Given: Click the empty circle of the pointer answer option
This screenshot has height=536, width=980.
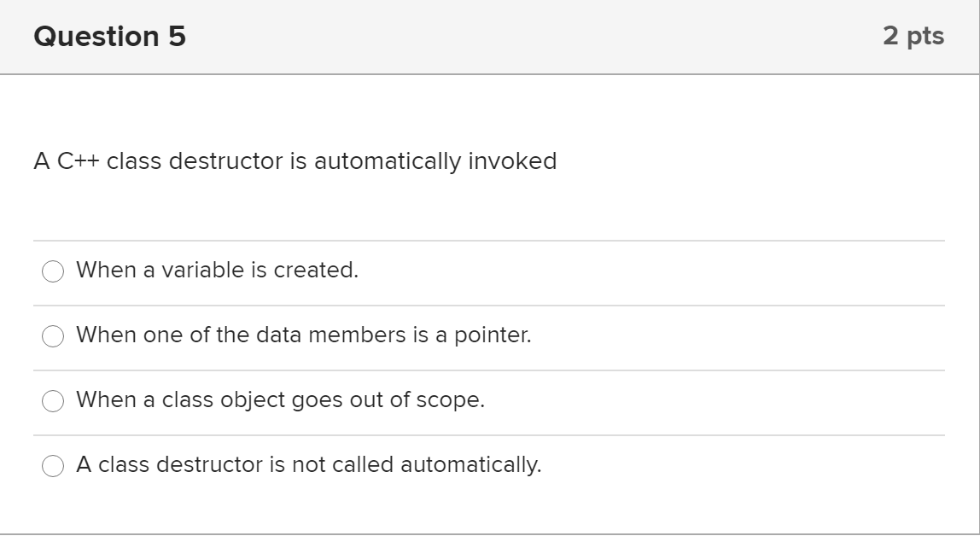Looking at the screenshot, I should (x=53, y=335).
